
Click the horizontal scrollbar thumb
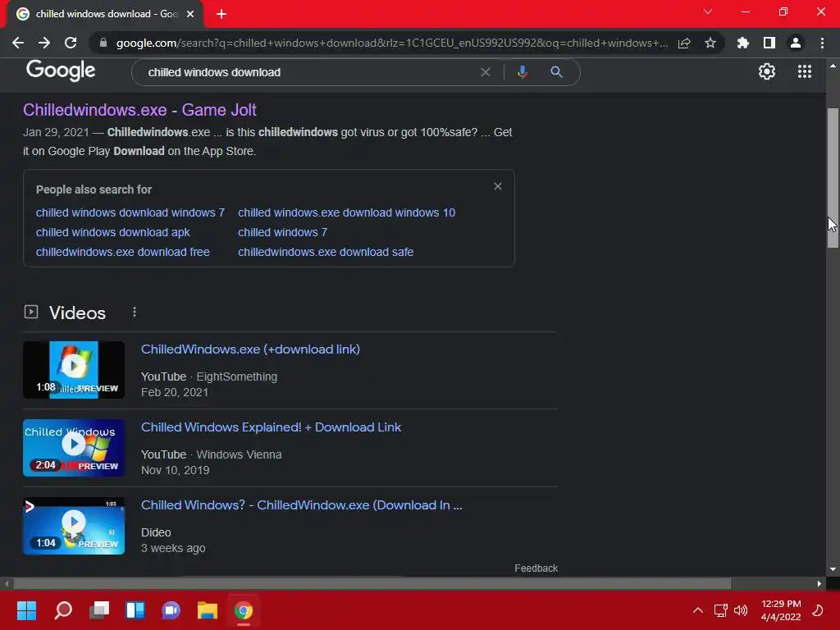372,583
